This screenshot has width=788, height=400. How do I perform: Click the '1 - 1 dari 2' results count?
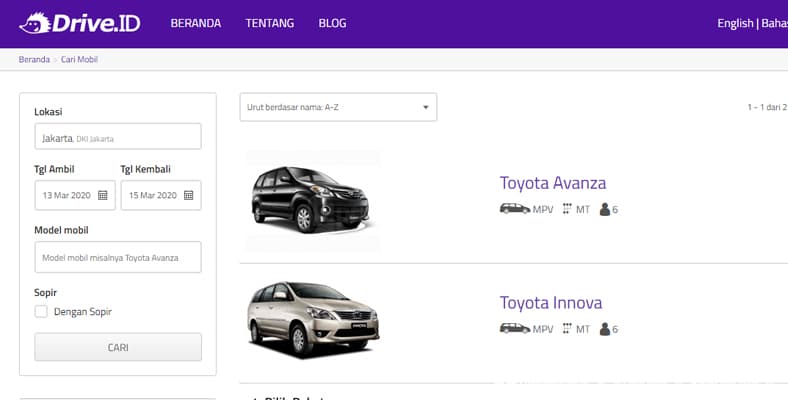[767, 107]
